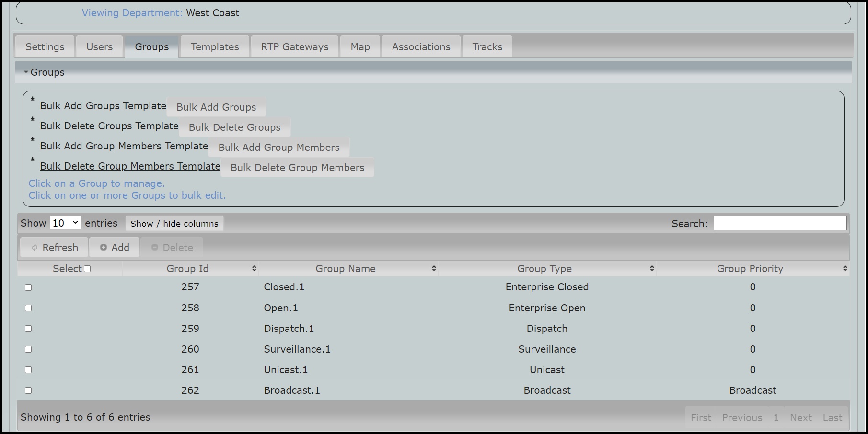Click the Bulk Add Groups button

click(216, 107)
